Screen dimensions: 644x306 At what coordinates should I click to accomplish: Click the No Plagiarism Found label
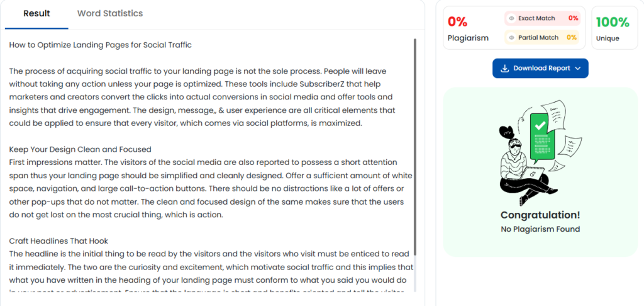[x=540, y=229]
